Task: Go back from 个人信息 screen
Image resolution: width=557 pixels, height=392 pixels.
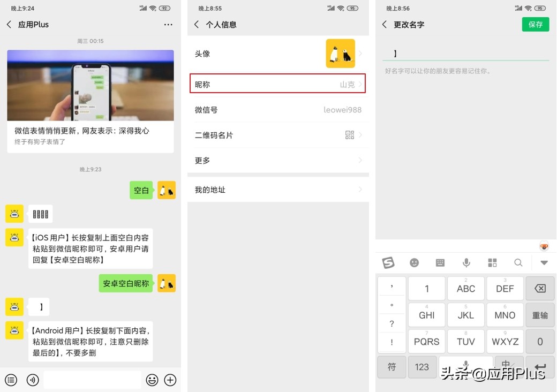Action: coord(197,25)
